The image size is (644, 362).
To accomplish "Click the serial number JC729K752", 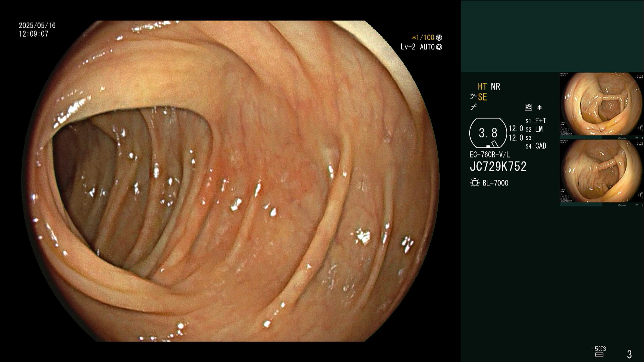I will (498, 167).
